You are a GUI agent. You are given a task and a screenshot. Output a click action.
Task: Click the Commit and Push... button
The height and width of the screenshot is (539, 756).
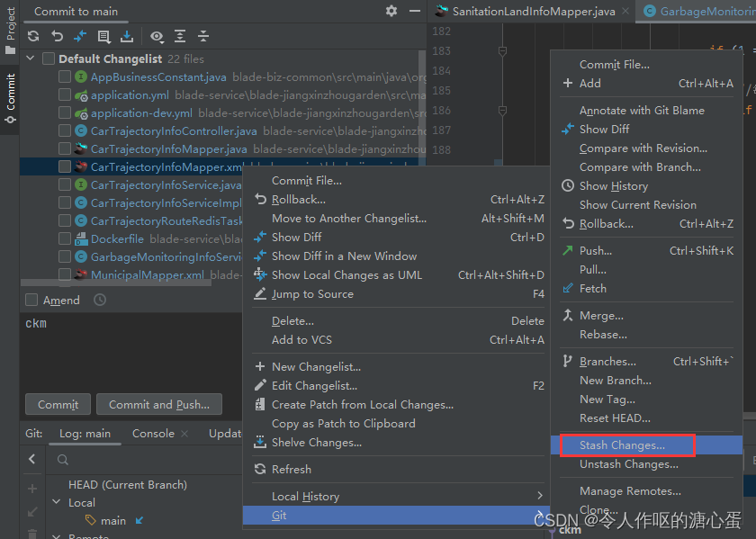[x=159, y=405]
